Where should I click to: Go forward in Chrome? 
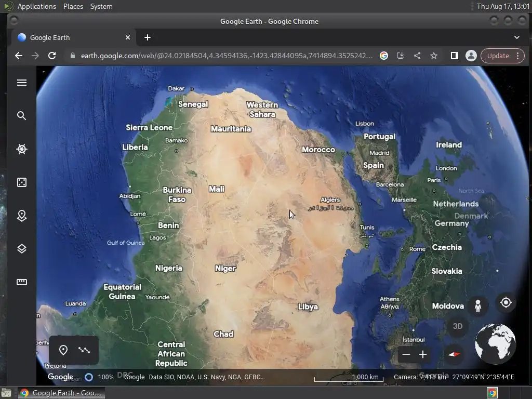point(35,56)
